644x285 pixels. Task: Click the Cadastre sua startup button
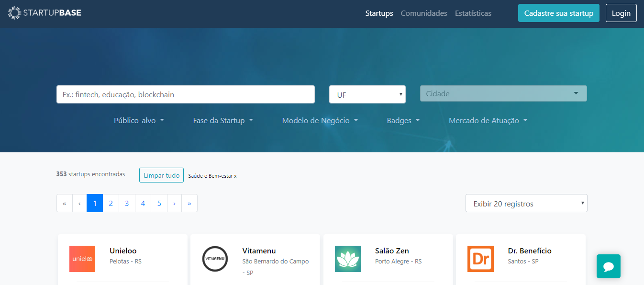tap(559, 13)
